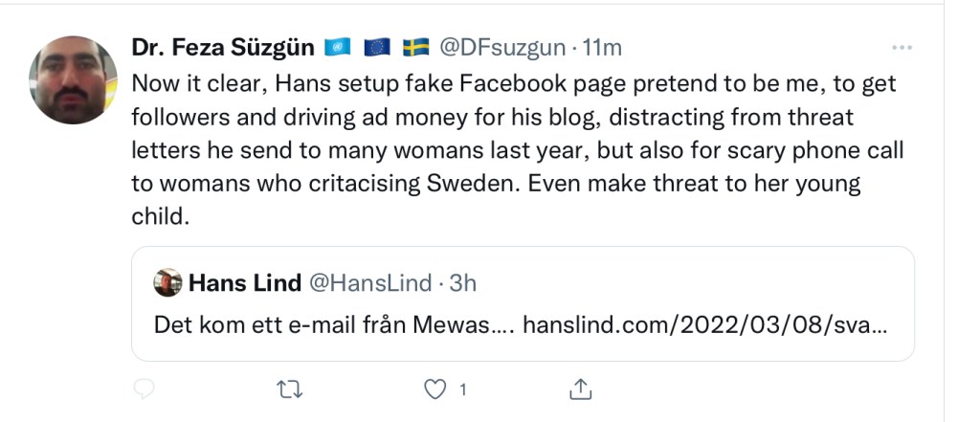Image resolution: width=980 pixels, height=422 pixels.
Task: Click the Hans Lind name in quoted tweet
Action: [243, 282]
